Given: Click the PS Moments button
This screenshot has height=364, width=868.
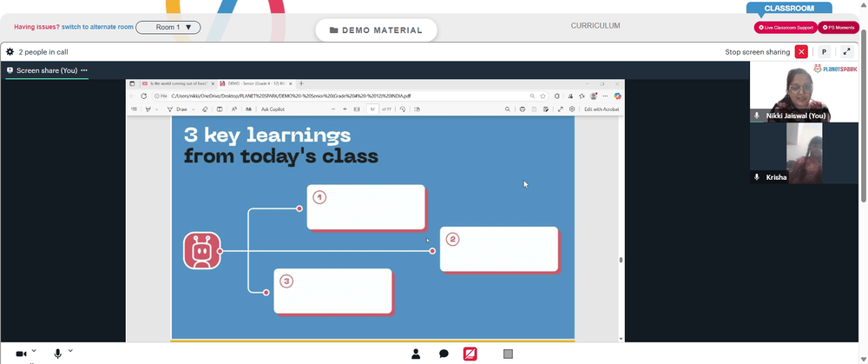Looking at the screenshot, I should (x=838, y=27).
